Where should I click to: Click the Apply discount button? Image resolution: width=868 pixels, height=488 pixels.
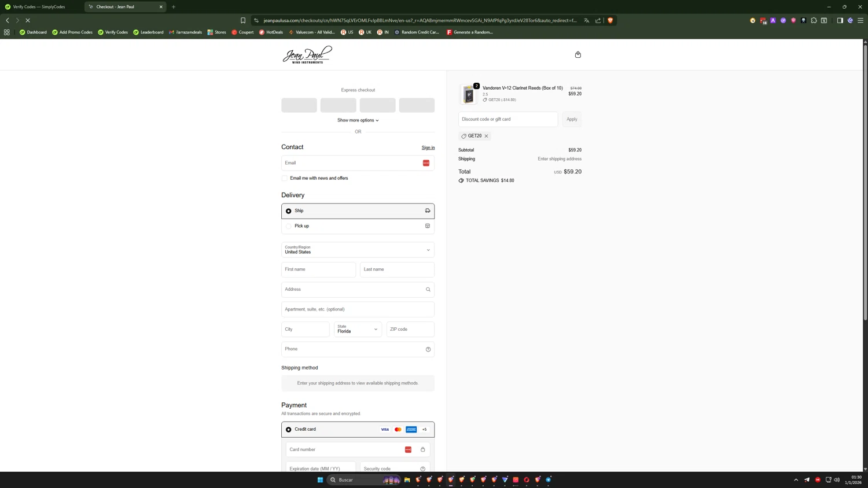tap(572, 119)
